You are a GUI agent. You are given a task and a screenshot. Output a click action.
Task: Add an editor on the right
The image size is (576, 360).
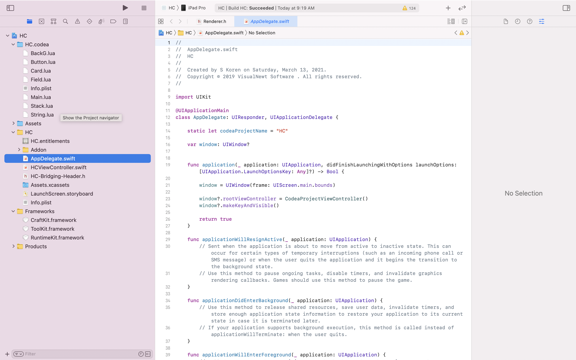[464, 21]
